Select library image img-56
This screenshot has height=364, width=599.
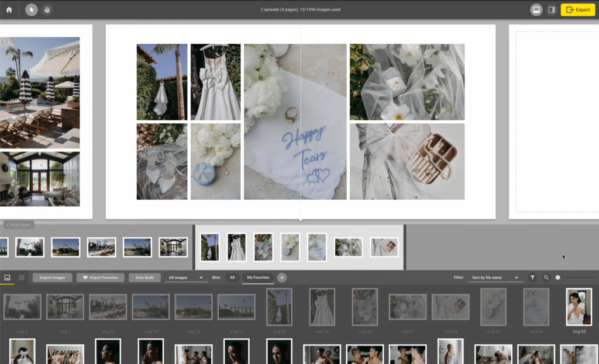click(536, 307)
